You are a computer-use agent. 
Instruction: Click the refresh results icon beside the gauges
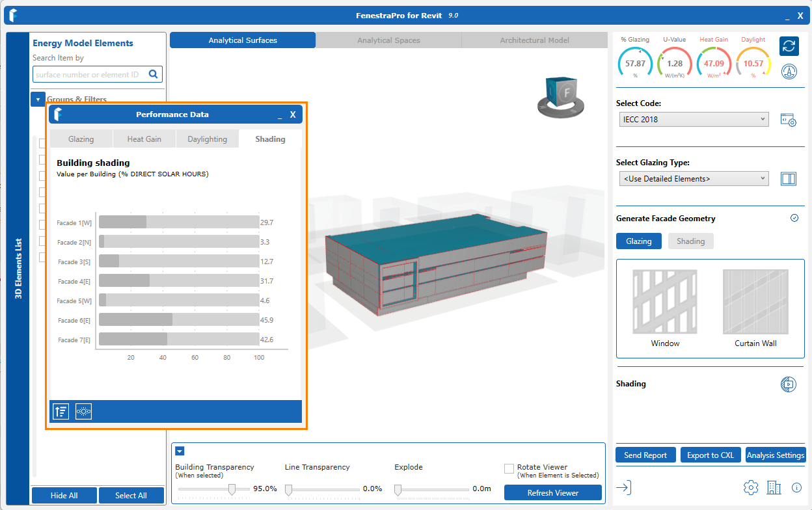pos(789,46)
